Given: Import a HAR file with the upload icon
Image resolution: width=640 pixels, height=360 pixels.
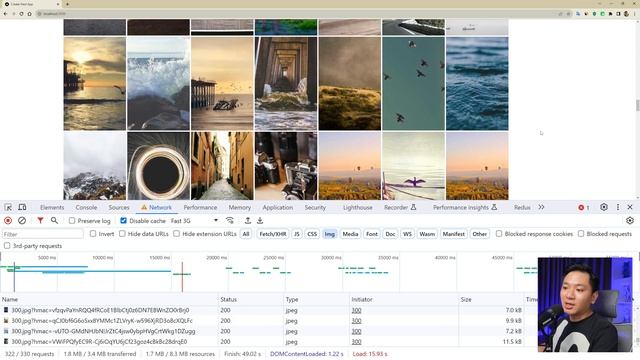Looking at the screenshot, I should (248, 220).
